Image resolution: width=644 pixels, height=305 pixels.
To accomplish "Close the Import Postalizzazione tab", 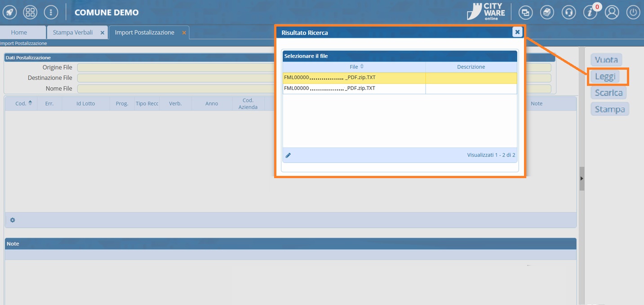I will point(184,33).
